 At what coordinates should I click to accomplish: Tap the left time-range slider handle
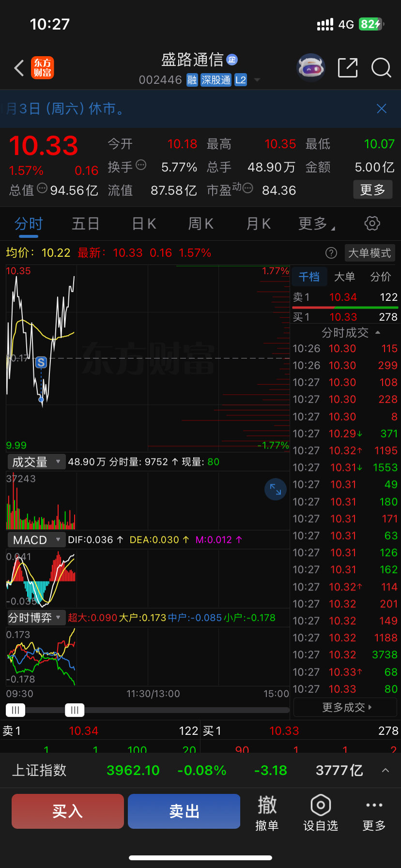pos(15,710)
